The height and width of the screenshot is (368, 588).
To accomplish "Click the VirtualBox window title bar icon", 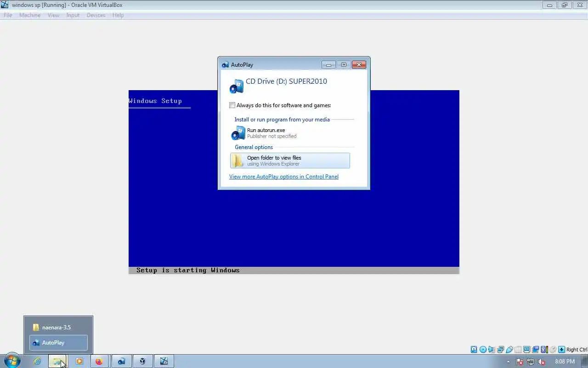I will [5, 5].
